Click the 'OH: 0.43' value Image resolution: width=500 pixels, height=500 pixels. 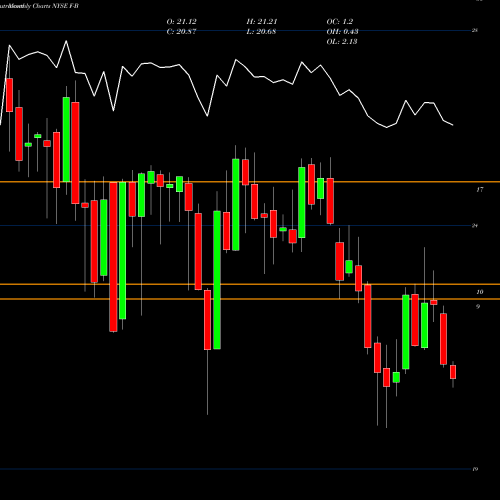[x=342, y=32]
